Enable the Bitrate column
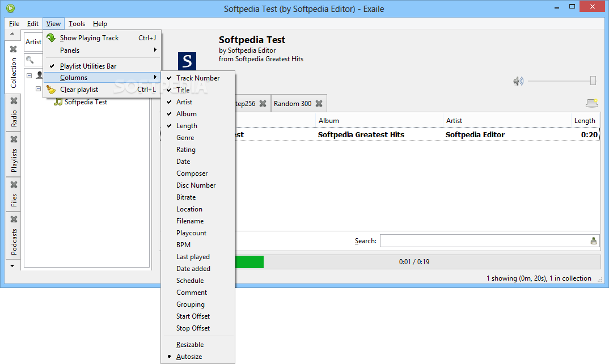609x364 pixels. [198, 197]
